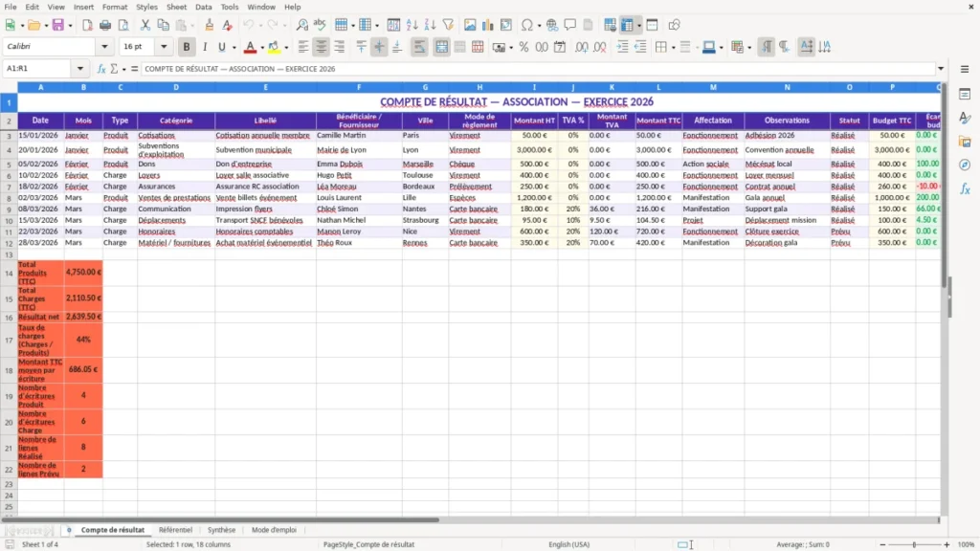The image size is (980, 551).
Task: Select column D header
Action: click(x=176, y=87)
